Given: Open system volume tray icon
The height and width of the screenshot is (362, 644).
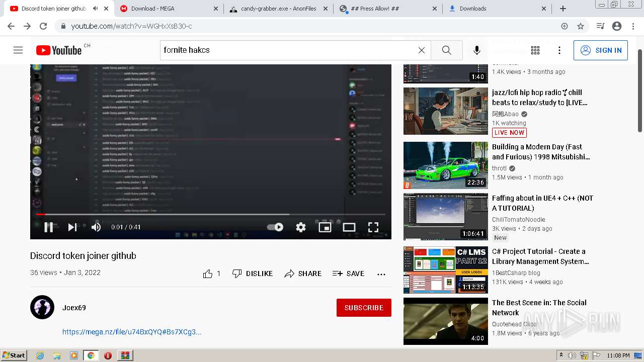Looking at the screenshot, I should [x=572, y=355].
